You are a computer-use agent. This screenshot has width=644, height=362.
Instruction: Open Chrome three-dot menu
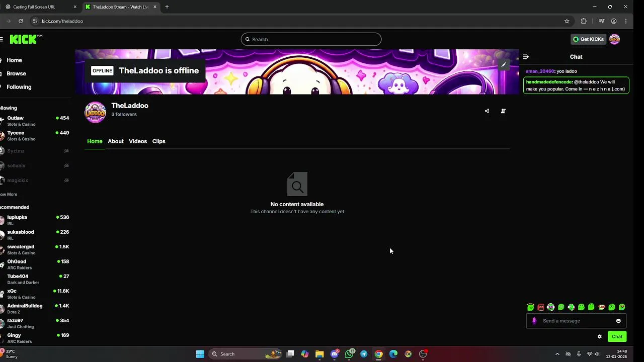[x=626, y=21]
